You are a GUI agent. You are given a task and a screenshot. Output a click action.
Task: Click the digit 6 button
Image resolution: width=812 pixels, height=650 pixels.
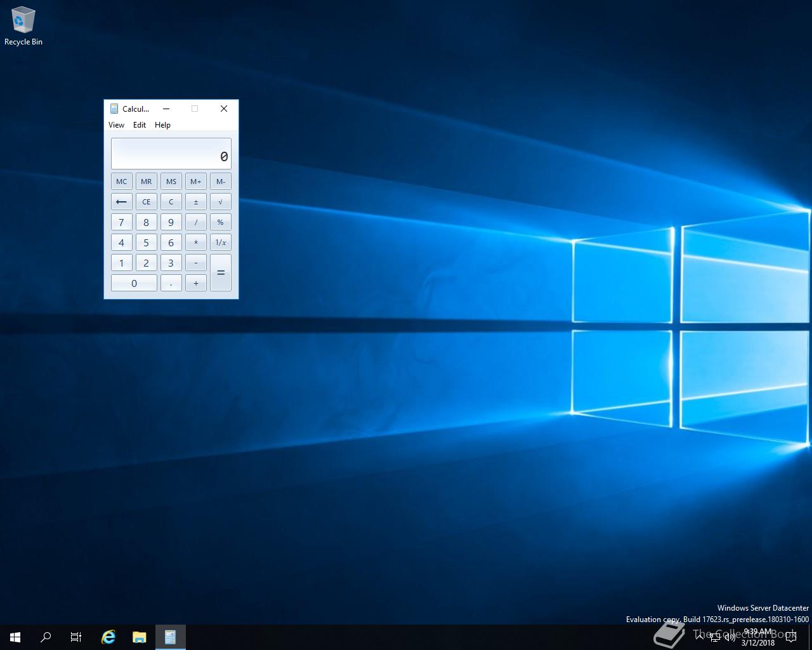click(x=171, y=242)
